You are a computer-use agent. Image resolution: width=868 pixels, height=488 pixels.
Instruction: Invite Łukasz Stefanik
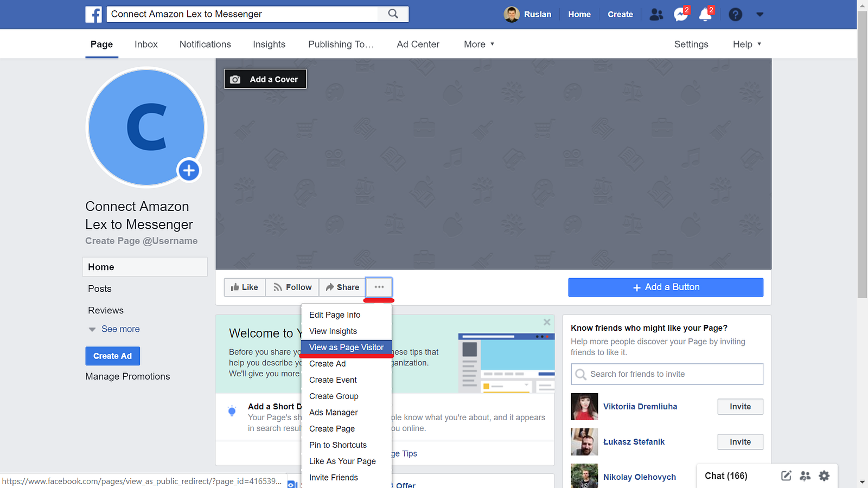point(740,442)
